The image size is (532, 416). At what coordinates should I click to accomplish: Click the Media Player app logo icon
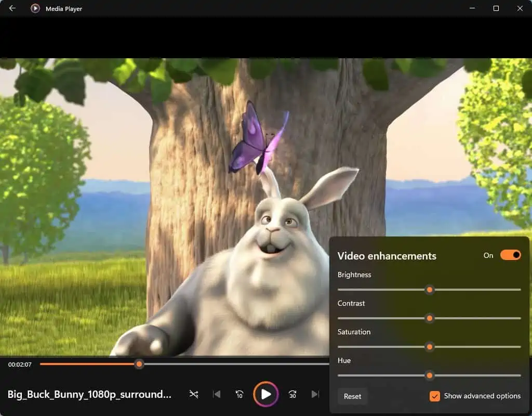[35, 8]
